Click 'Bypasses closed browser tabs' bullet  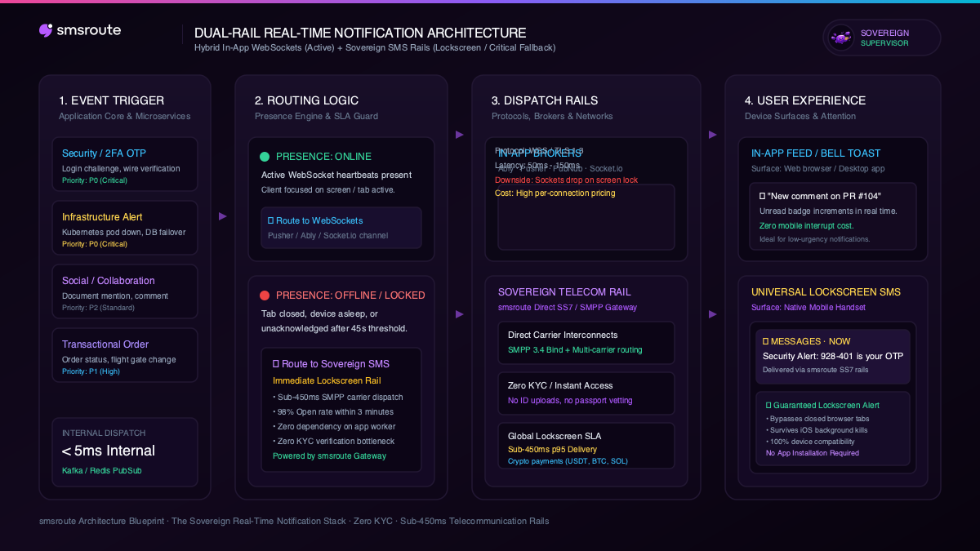pos(818,419)
